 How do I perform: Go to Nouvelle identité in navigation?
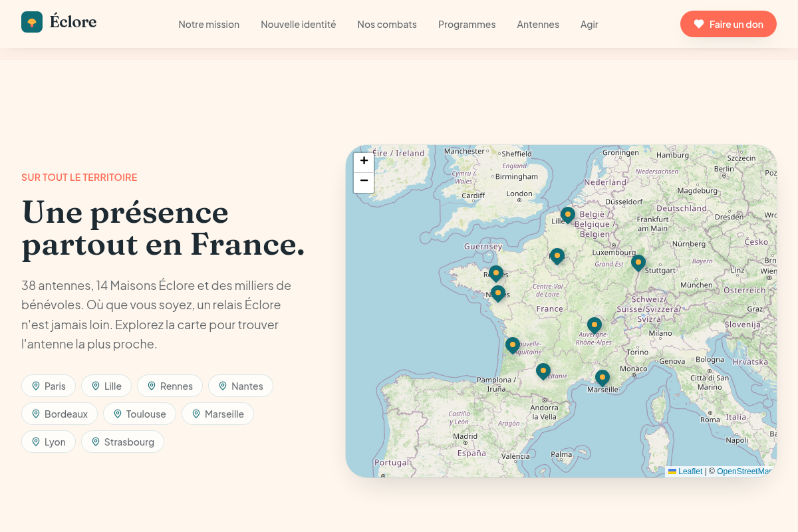click(299, 24)
